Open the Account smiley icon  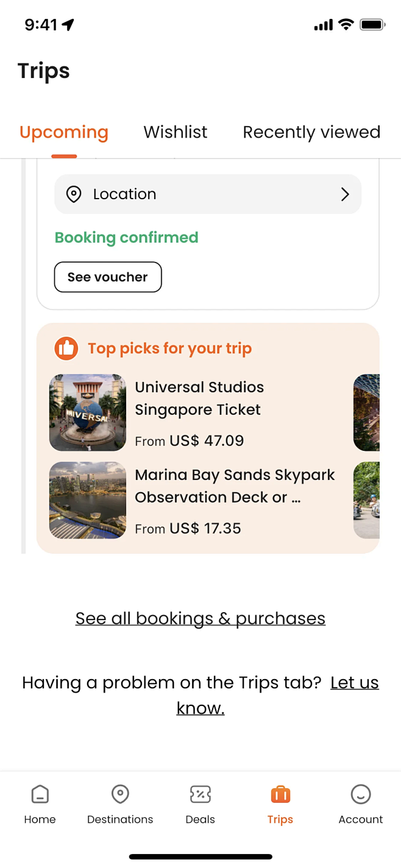[361, 794]
